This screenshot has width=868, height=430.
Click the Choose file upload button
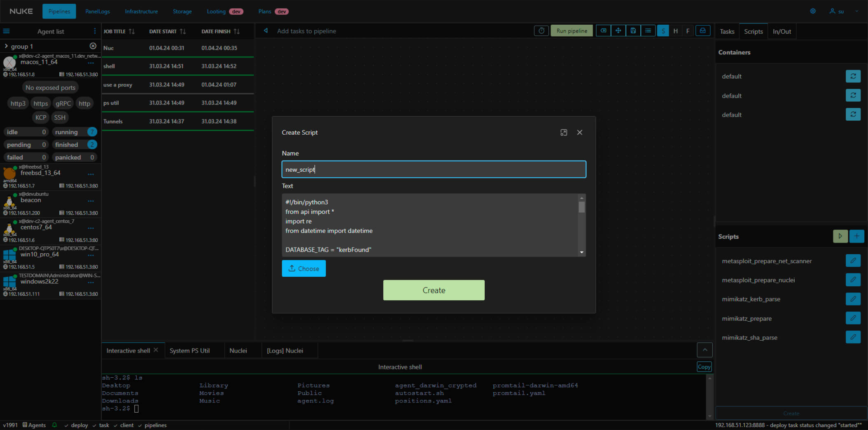pos(304,269)
